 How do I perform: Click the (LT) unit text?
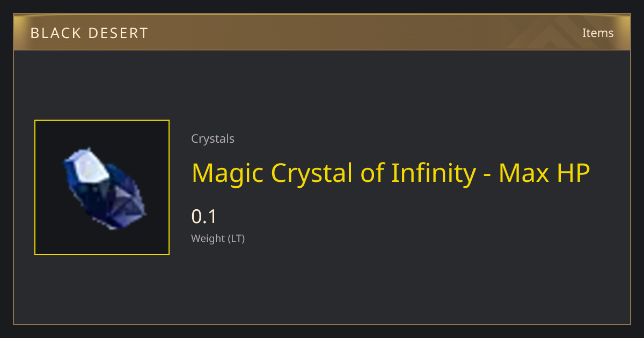pyautogui.click(x=236, y=239)
